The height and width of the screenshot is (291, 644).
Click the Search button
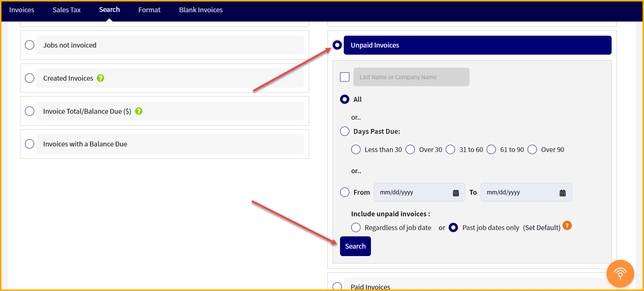tap(355, 246)
